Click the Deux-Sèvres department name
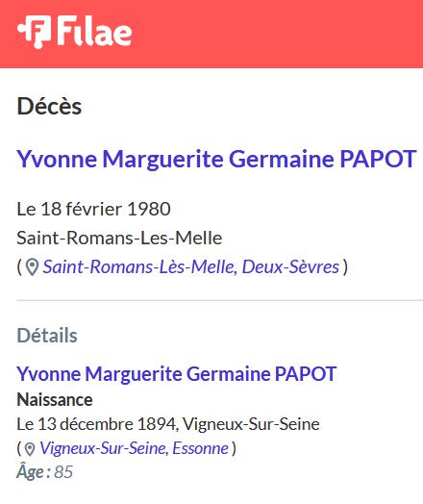The width and height of the screenshot is (423, 504). pos(290,266)
